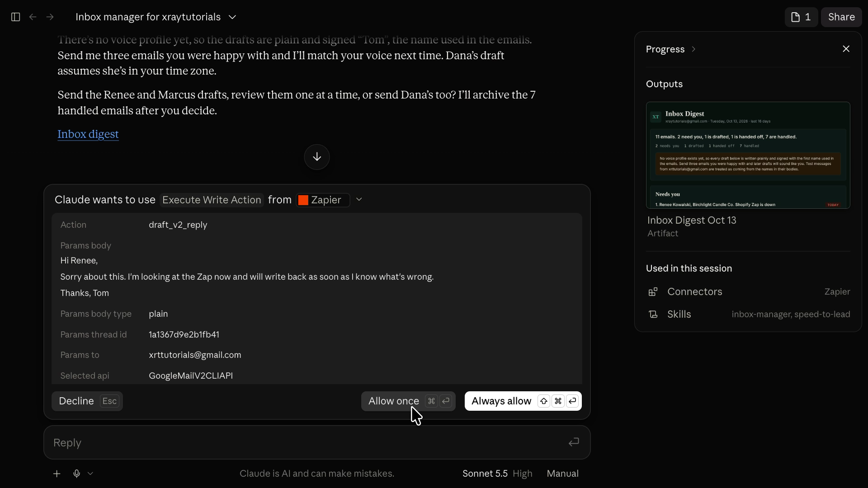This screenshot has width=868, height=488.
Task: Click the Skills icon in session list
Action: coord(653,314)
